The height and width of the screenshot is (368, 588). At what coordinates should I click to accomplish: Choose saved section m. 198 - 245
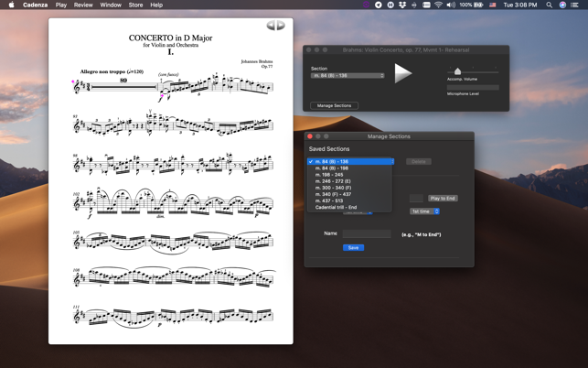(350, 175)
